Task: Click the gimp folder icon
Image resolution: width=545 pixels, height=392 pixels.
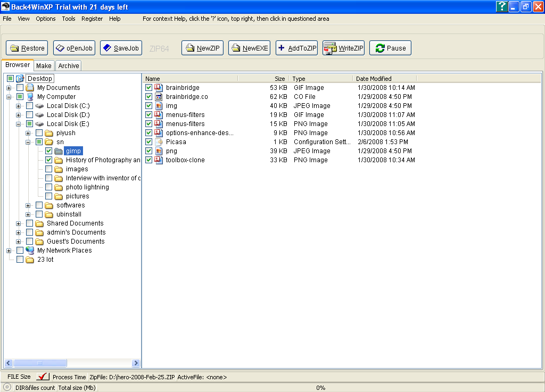Action: tap(59, 151)
